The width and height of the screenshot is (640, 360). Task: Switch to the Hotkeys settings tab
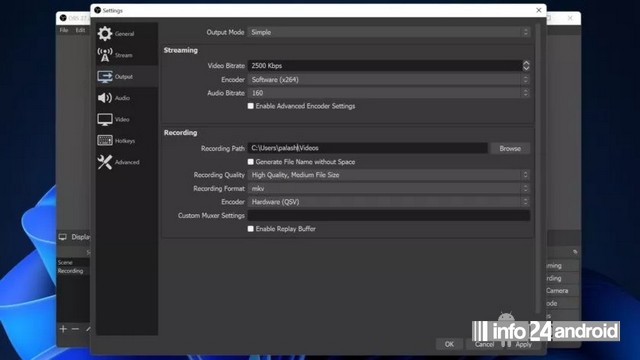[127, 141]
